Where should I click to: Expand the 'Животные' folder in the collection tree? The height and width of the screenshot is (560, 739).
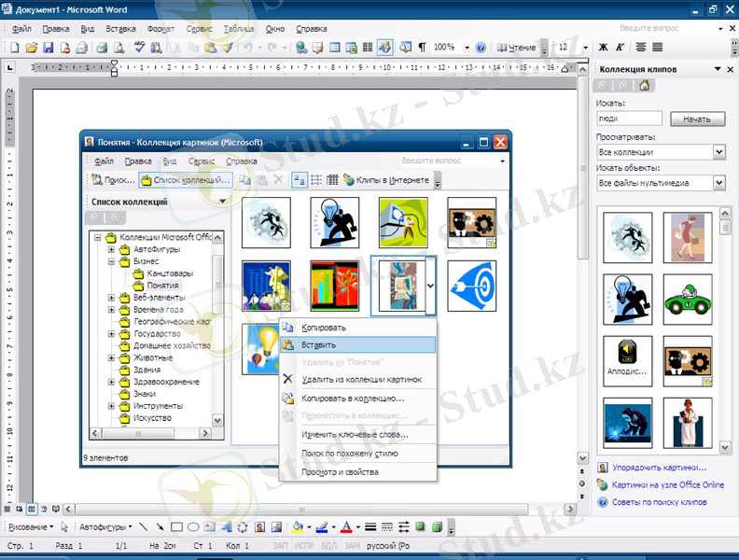click(112, 357)
